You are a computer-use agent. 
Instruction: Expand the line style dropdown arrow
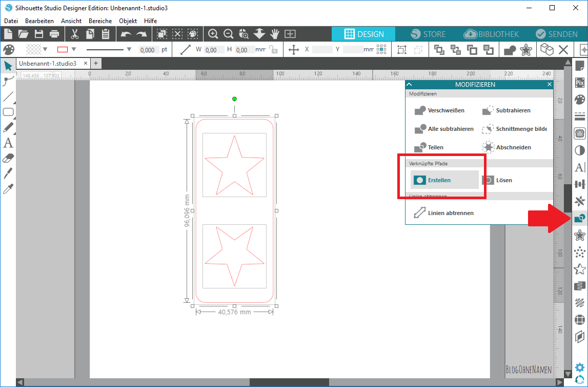[x=129, y=50]
